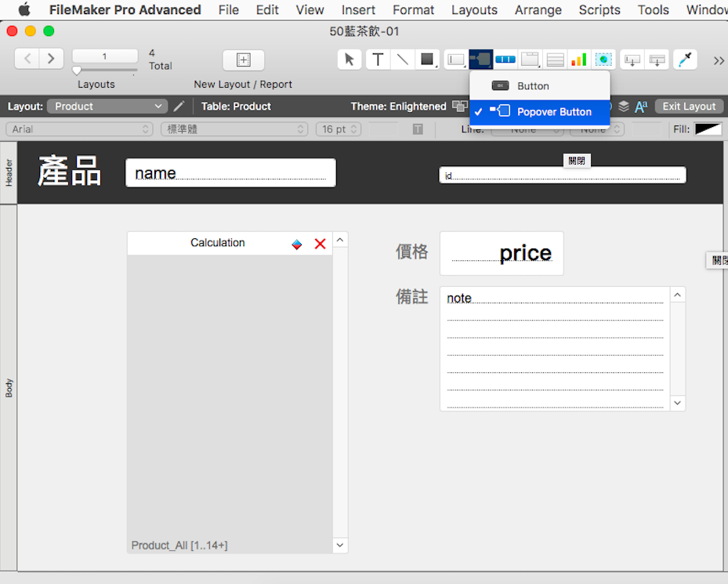Select the Portal tool
Image resolution: width=728 pixels, height=584 pixels.
[555, 60]
